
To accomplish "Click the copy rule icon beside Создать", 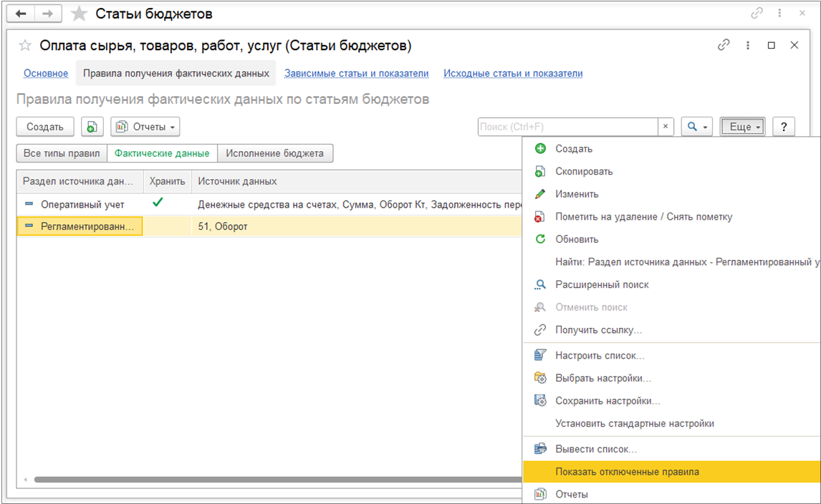I will (92, 127).
